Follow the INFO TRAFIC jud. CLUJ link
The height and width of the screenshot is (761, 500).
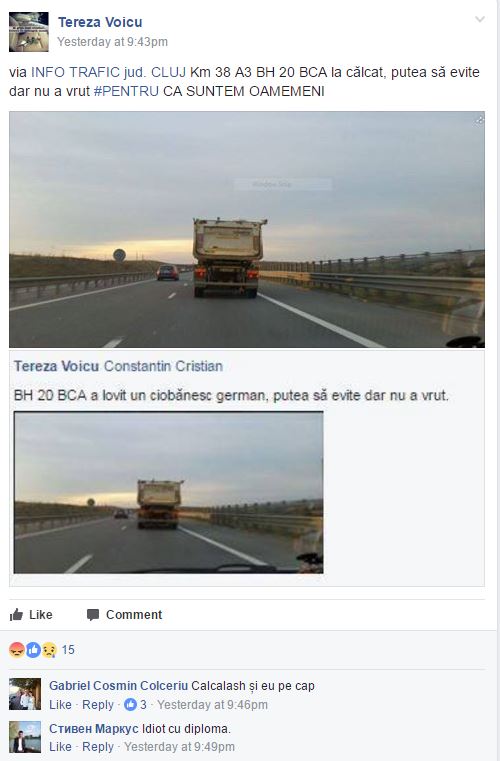pyautogui.click(x=108, y=72)
